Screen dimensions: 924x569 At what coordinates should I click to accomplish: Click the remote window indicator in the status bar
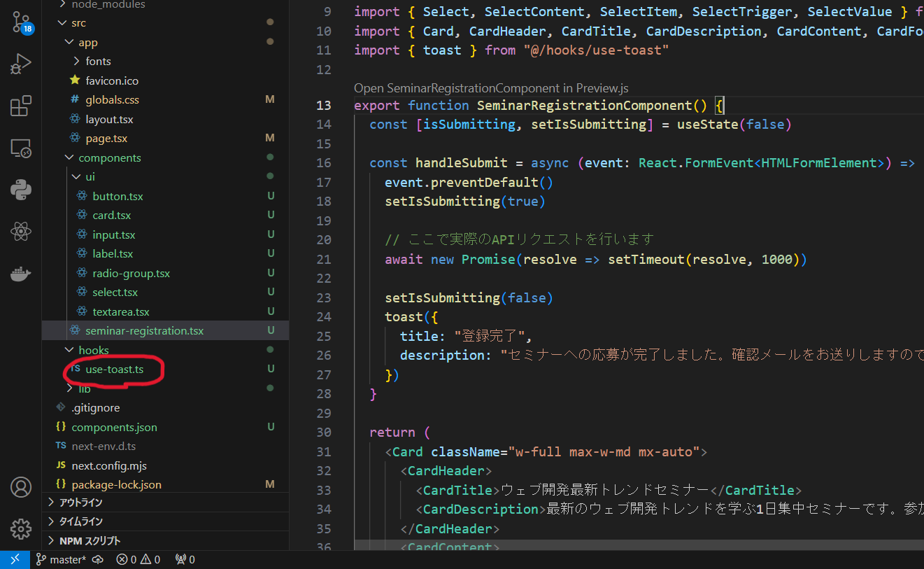point(15,560)
